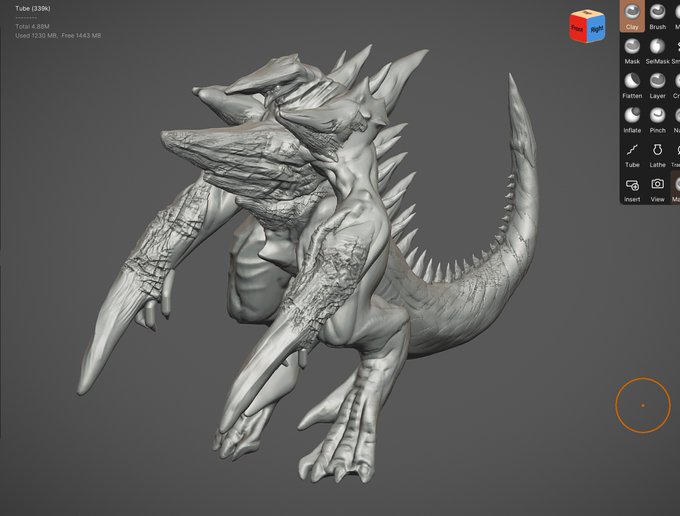Click the top face of view cube

(x=588, y=13)
